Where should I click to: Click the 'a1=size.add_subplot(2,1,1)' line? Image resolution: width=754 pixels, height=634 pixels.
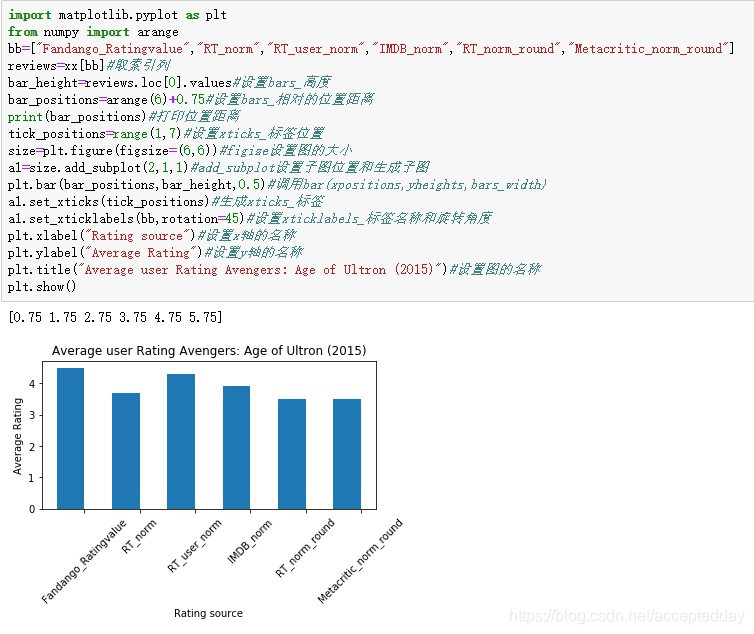point(218,167)
